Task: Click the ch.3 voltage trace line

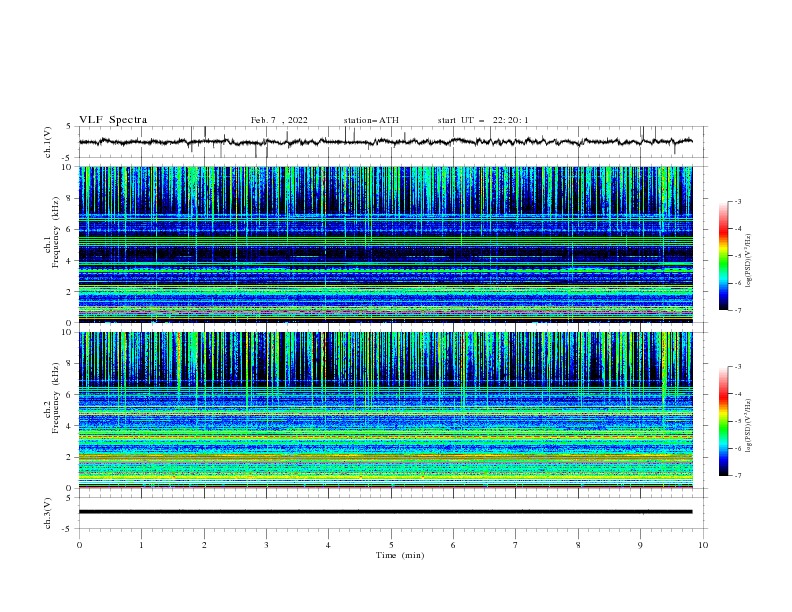Action: coord(385,512)
